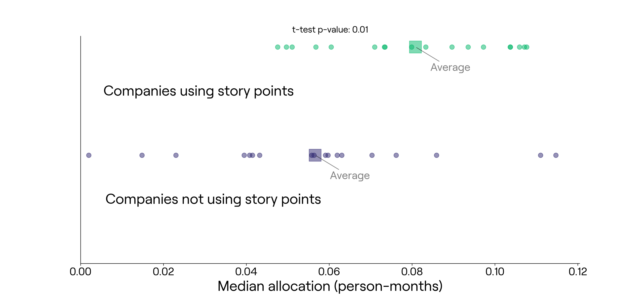Viewport: 644px width, 301px height.
Task: Select the Average label under the purple row
Action: 350,175
